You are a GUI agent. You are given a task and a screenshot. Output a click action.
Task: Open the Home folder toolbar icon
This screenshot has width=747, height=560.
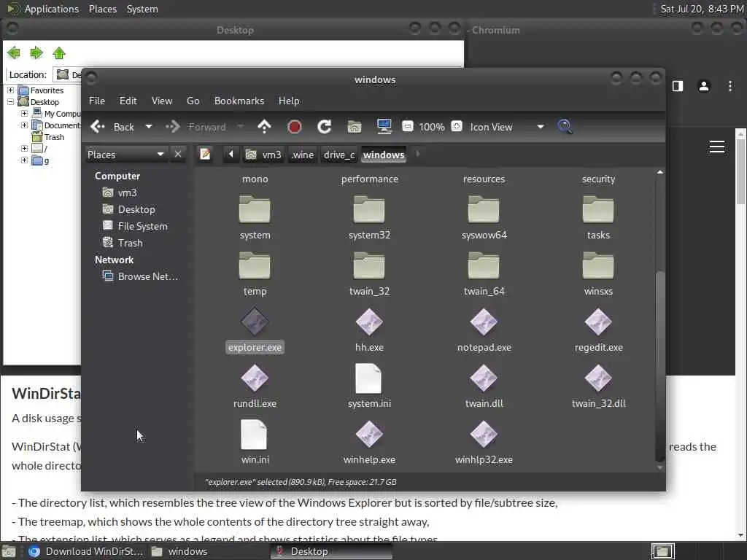(354, 127)
